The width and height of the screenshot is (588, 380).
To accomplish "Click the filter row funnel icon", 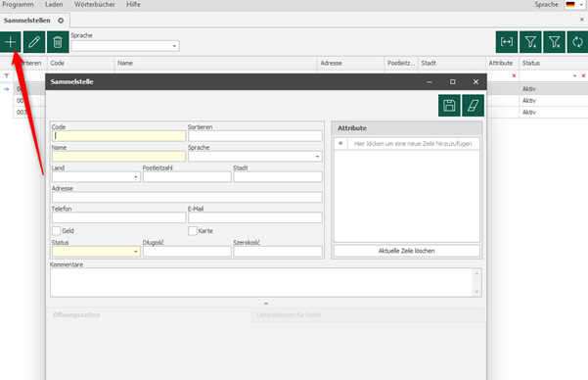I will (7, 75).
